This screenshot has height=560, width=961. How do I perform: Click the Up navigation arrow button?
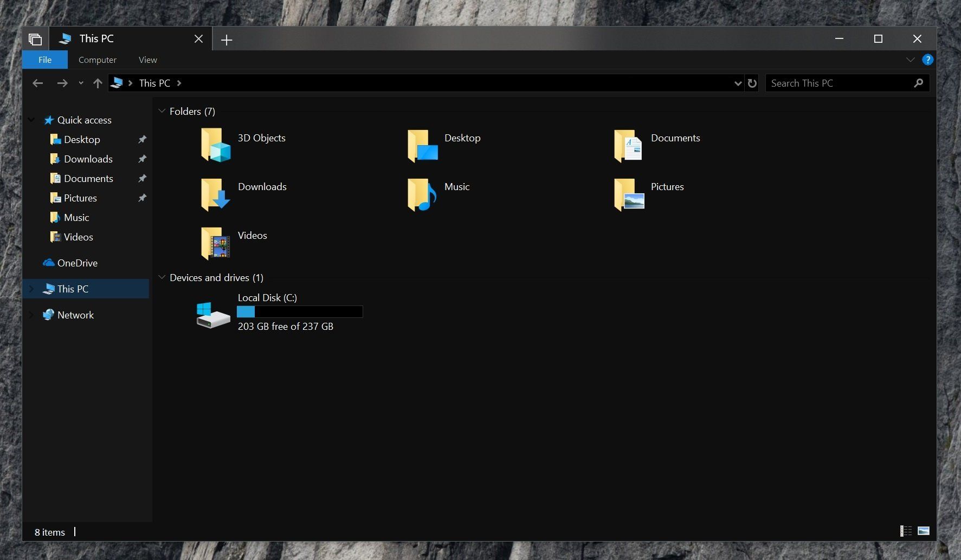[98, 83]
